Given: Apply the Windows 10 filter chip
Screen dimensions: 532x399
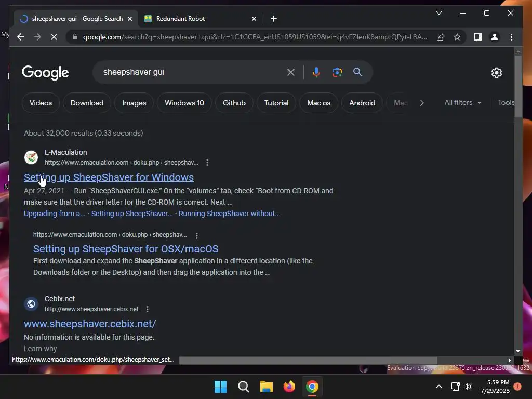Looking at the screenshot, I should 184,103.
